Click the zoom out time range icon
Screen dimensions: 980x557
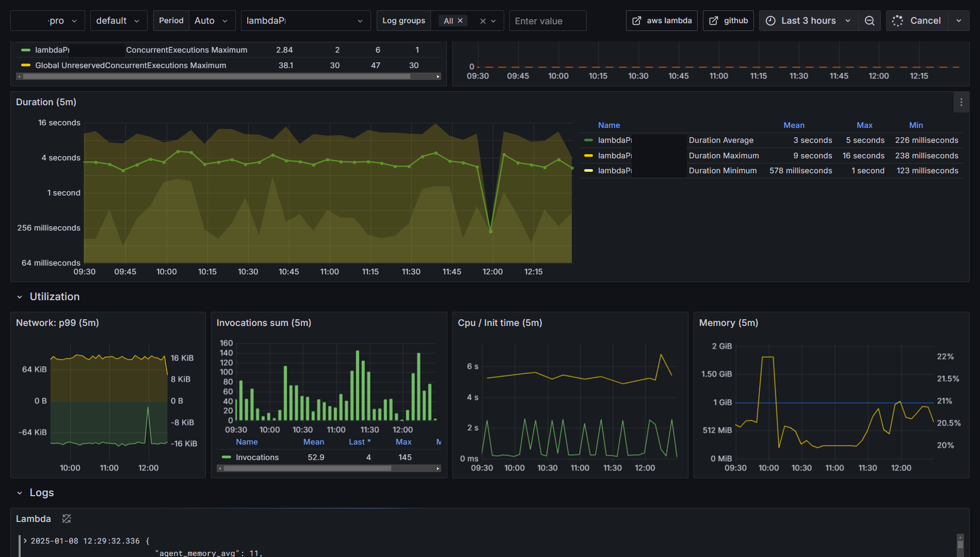tap(870, 21)
